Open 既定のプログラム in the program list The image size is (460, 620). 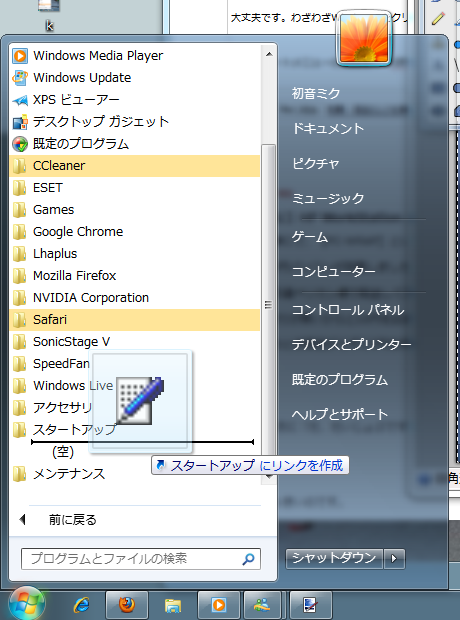point(134,144)
